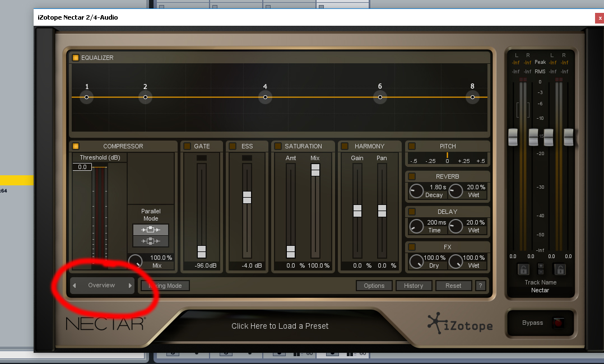Click the compressor Mix knob
604x364 pixels.
(x=135, y=262)
